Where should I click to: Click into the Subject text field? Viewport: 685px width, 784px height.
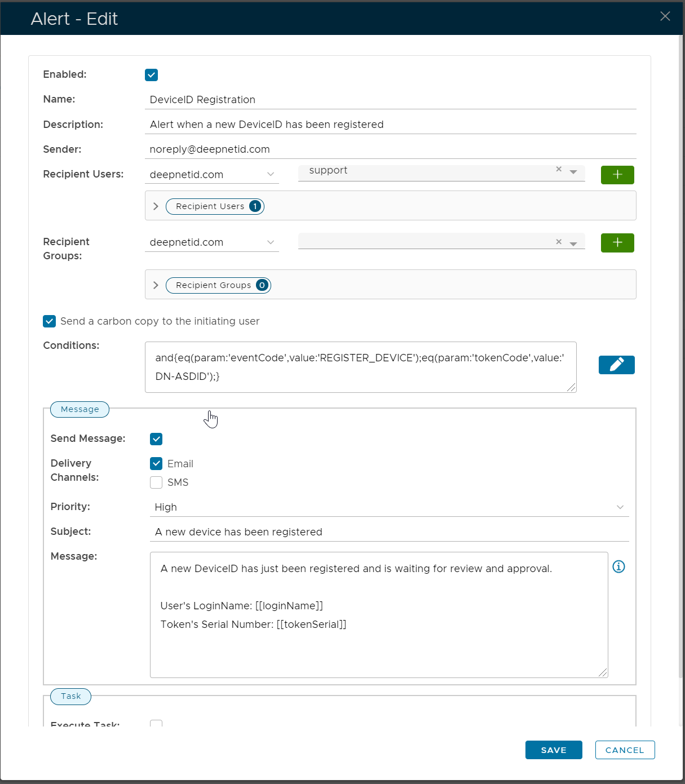pos(389,532)
